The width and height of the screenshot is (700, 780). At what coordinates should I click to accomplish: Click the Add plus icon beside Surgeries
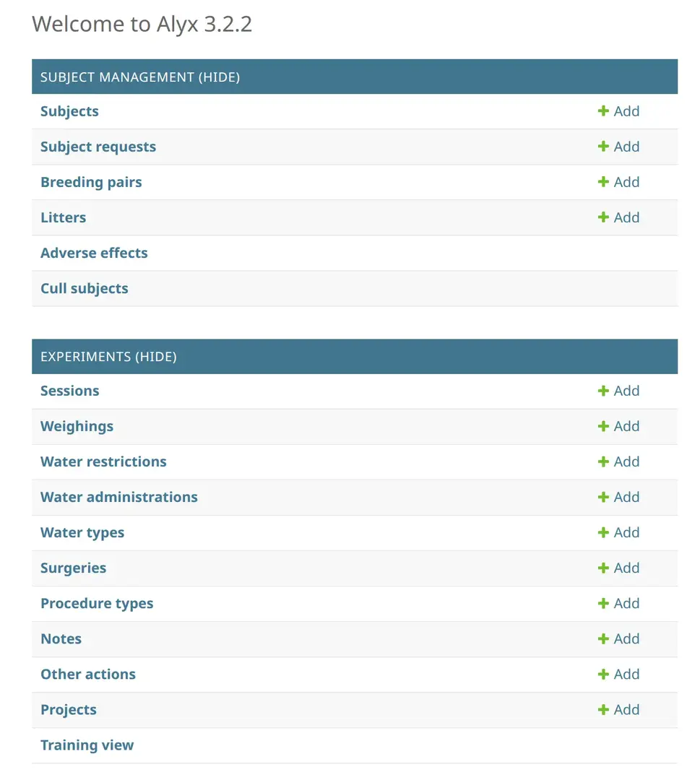point(602,568)
